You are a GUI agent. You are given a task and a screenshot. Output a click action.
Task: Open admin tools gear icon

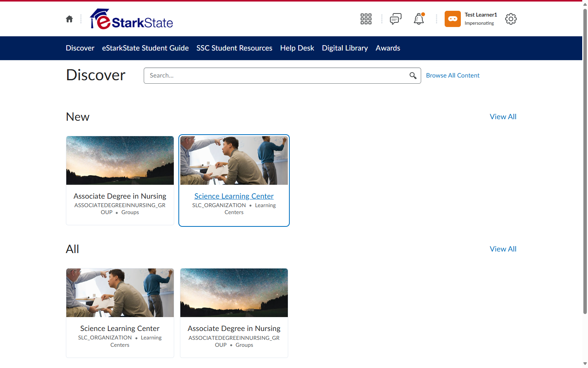tap(511, 19)
